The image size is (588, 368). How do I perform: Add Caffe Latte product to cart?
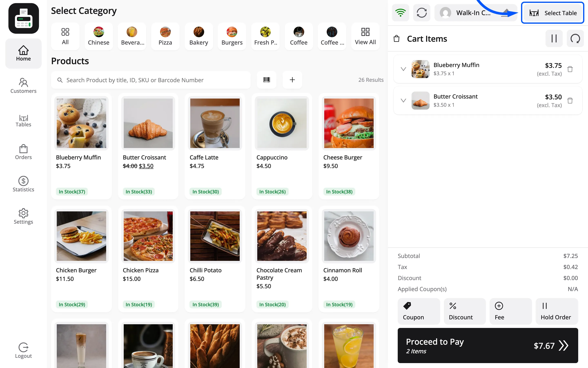215,146
